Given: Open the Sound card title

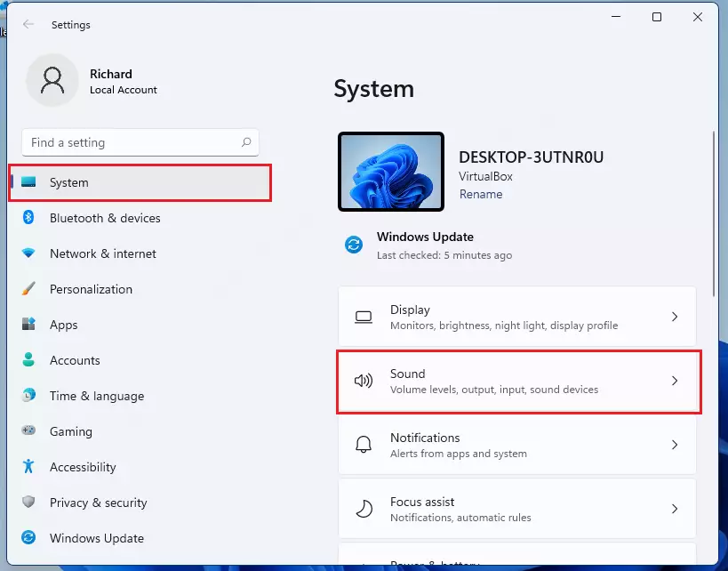Looking at the screenshot, I should [407, 374].
